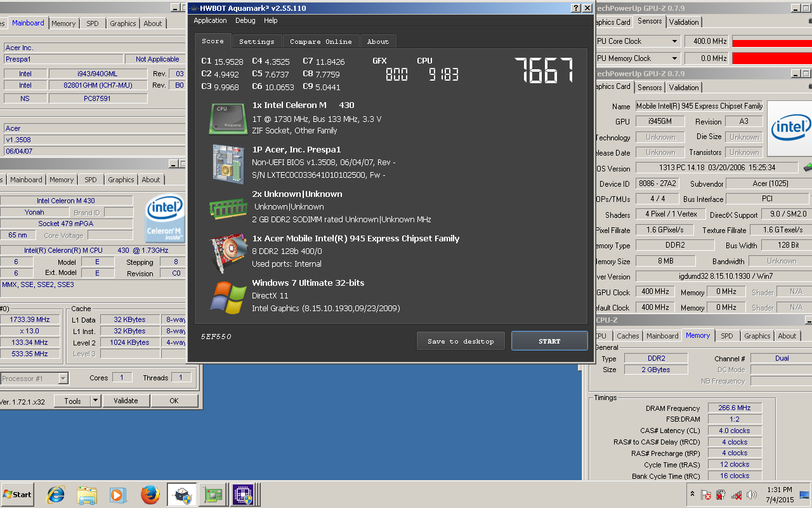Click the Save to desktop button
Screen dimensions: 812x508
tap(461, 341)
